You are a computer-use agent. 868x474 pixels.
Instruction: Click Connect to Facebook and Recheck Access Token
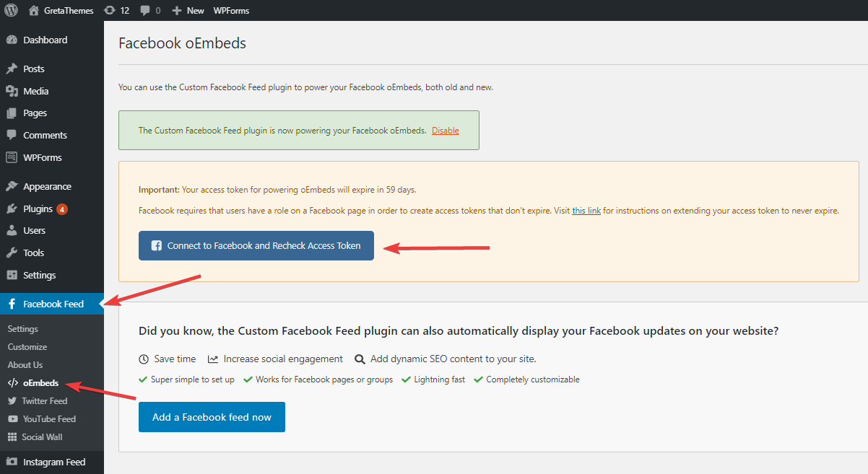coord(256,245)
